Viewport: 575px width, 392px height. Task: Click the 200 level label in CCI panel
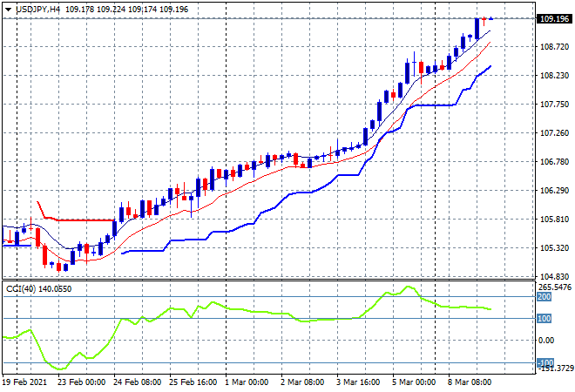click(x=544, y=297)
